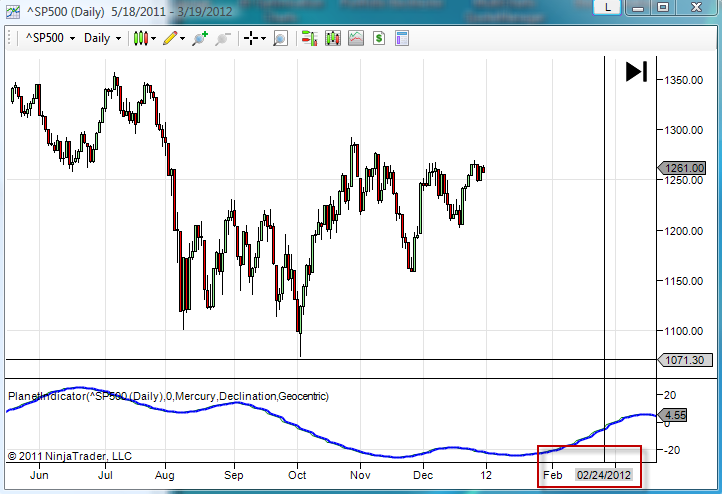Click the 1071.30 horizontal line price marker
This screenshot has height=494, width=722.
[685, 360]
